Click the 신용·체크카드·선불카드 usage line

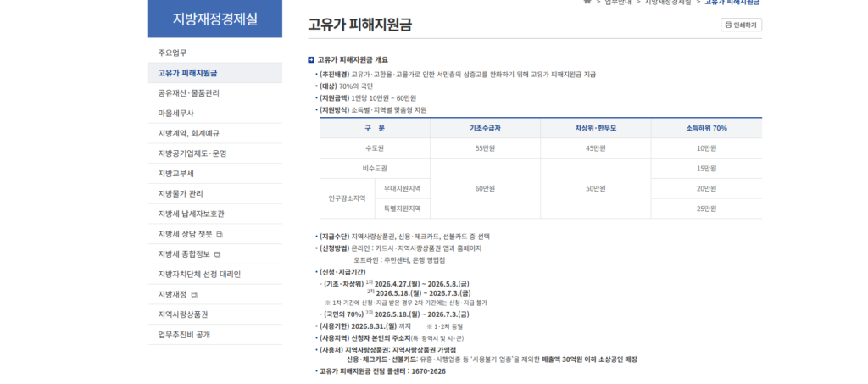click(x=492, y=359)
